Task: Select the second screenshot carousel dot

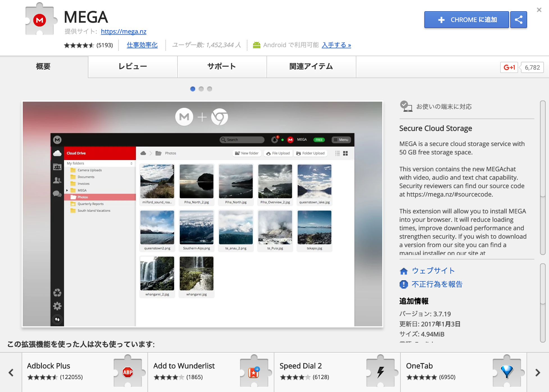Action: click(x=201, y=89)
